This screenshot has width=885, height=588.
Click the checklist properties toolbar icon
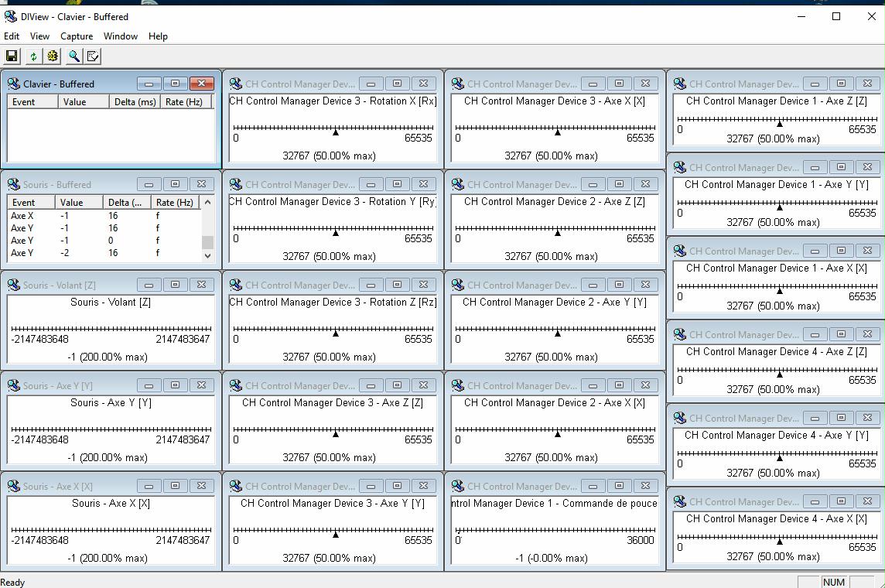pos(93,56)
